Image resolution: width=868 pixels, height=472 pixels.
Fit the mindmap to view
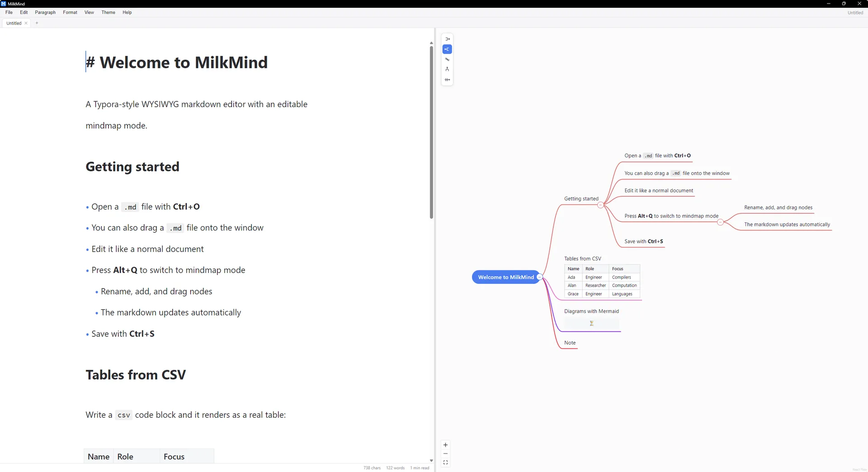point(445,463)
